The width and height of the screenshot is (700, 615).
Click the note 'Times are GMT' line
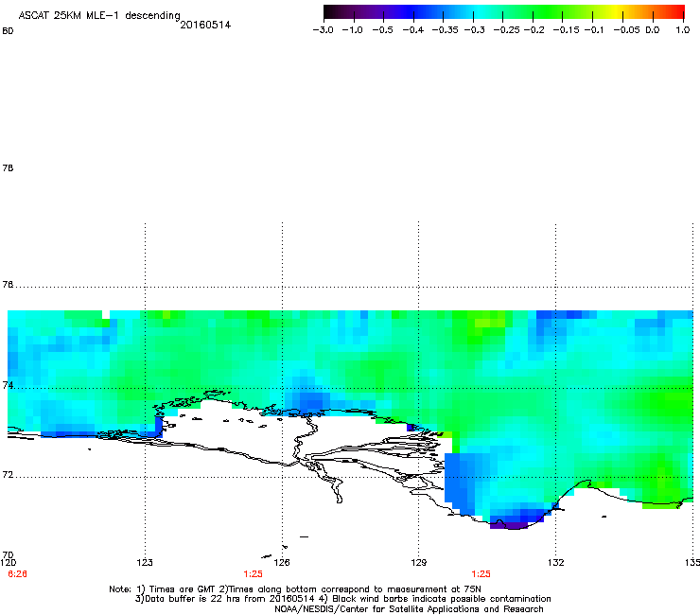295,589
